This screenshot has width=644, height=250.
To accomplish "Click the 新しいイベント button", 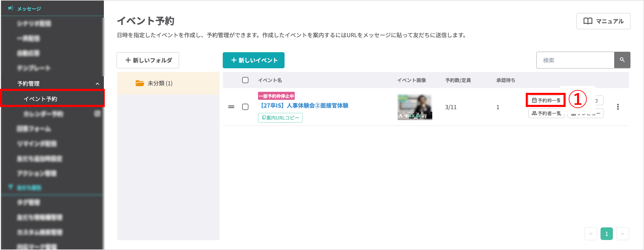I will [254, 60].
